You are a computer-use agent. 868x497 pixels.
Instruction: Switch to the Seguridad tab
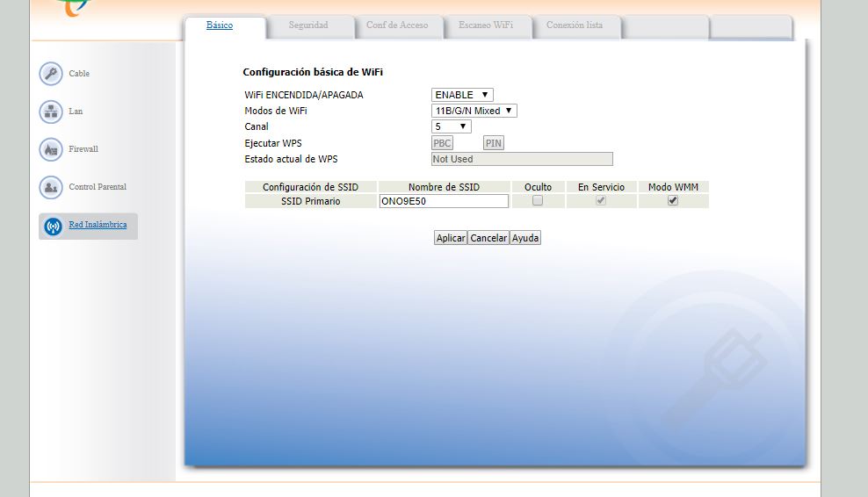[308, 25]
